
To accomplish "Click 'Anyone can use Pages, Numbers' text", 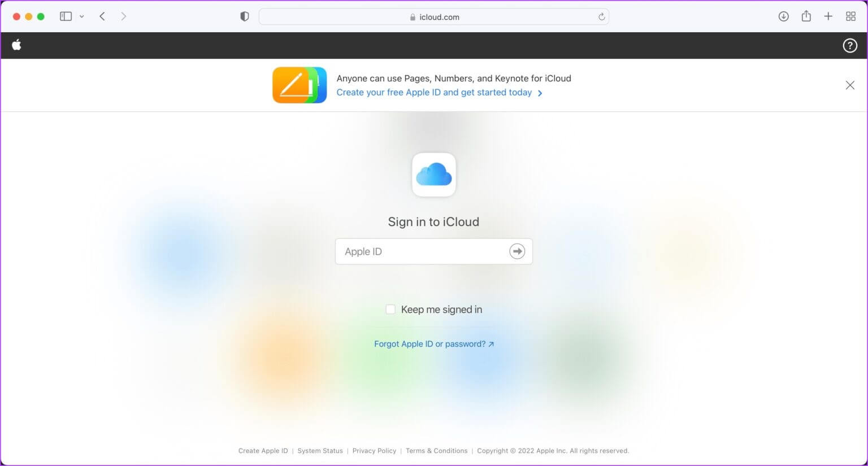I will pyautogui.click(x=454, y=79).
